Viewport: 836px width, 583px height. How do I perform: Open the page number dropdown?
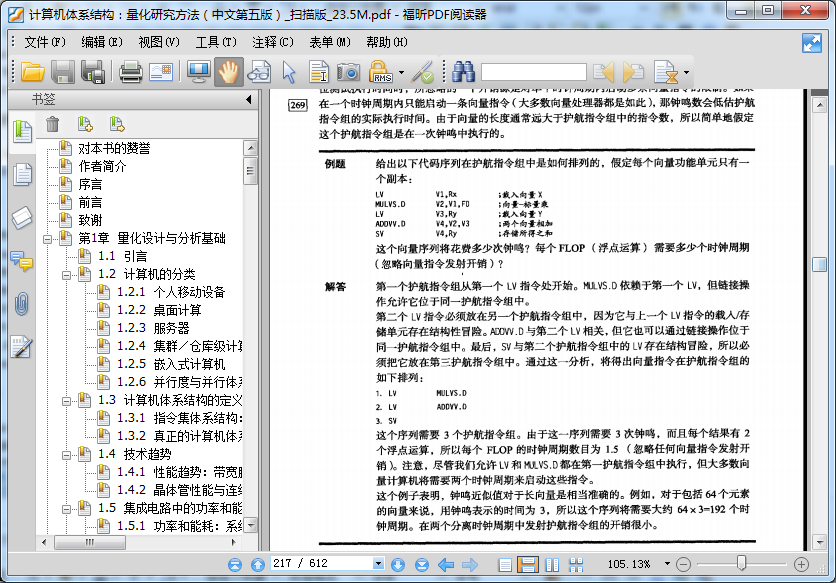(x=378, y=564)
